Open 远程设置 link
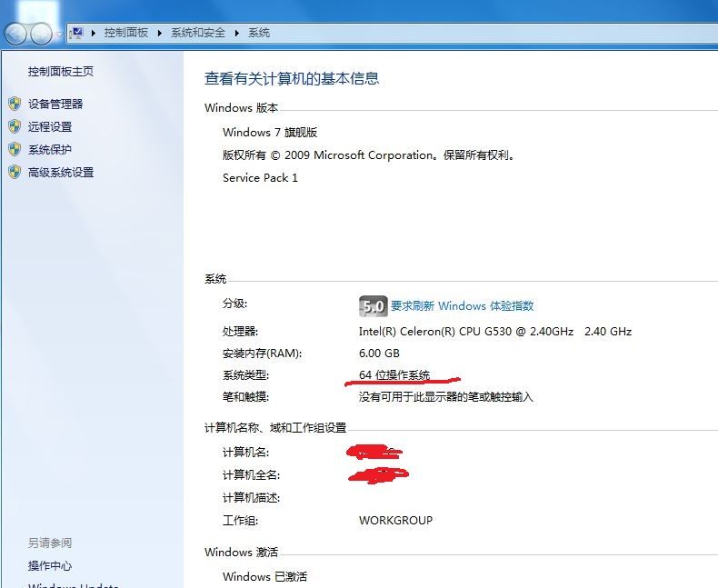This screenshot has width=718, height=588. 50,127
